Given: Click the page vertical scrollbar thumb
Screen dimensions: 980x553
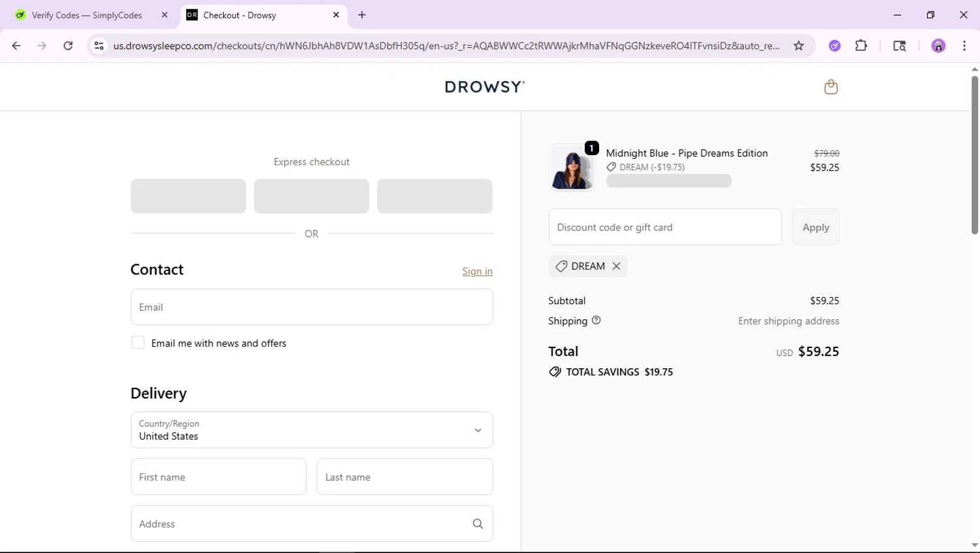Looking at the screenshot, I should click(x=974, y=155).
